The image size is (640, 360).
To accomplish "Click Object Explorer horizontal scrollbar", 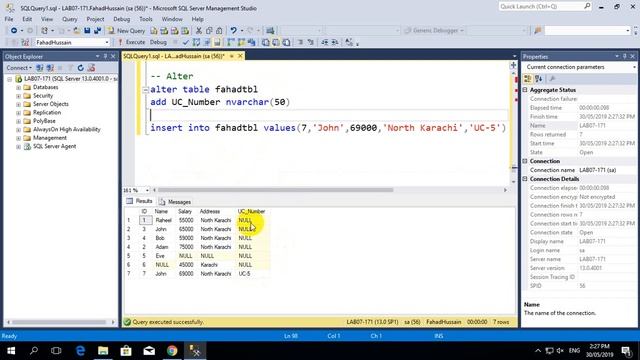I will click(x=59, y=322).
